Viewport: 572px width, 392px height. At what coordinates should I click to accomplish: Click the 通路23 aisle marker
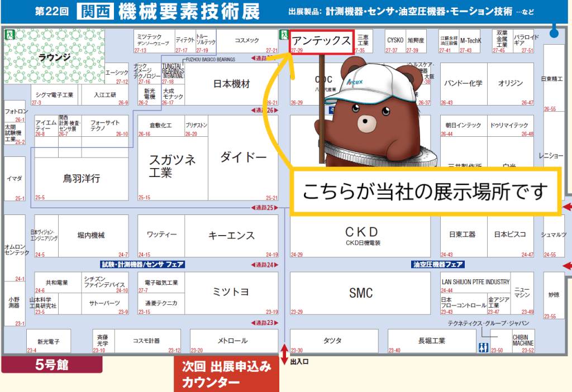click(x=264, y=323)
